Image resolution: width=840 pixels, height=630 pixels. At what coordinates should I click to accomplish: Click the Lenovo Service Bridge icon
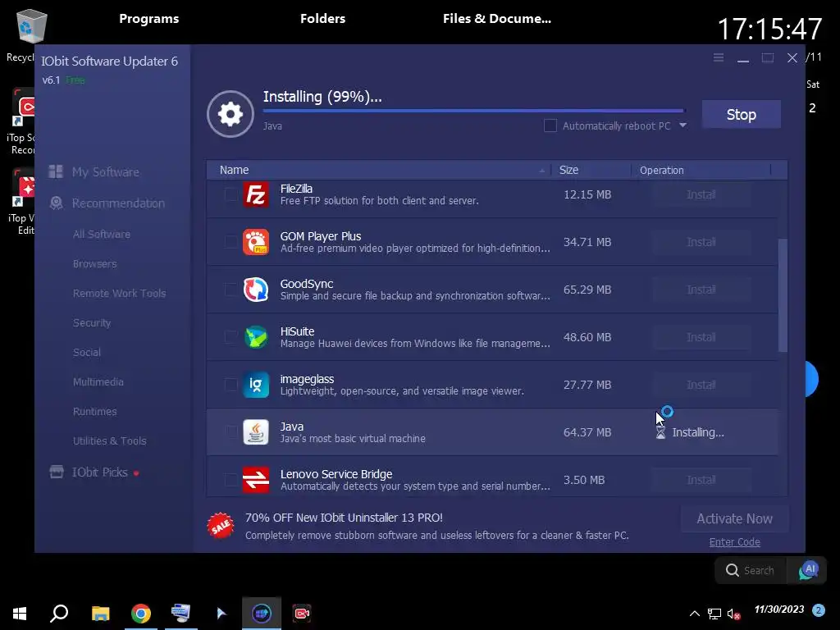pyautogui.click(x=256, y=480)
